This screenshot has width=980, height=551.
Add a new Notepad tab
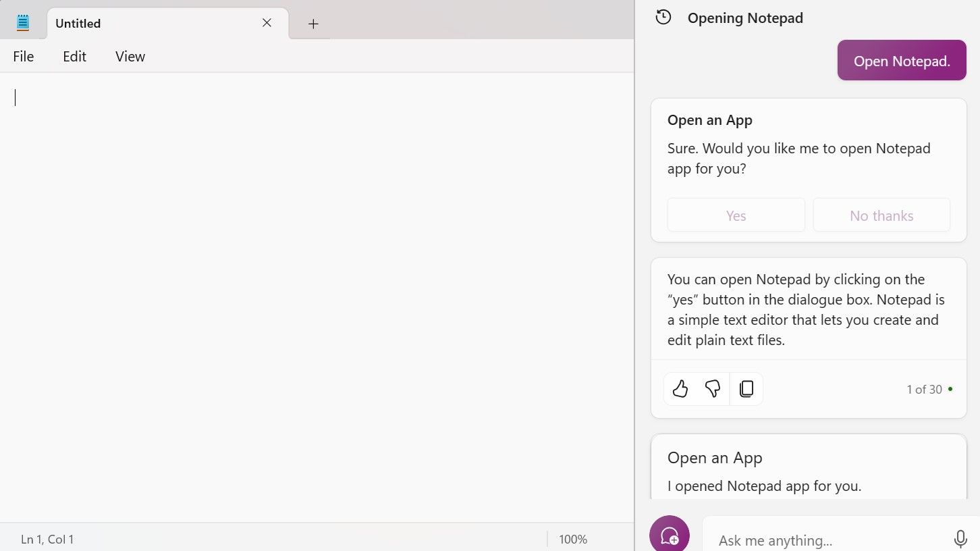click(x=313, y=24)
